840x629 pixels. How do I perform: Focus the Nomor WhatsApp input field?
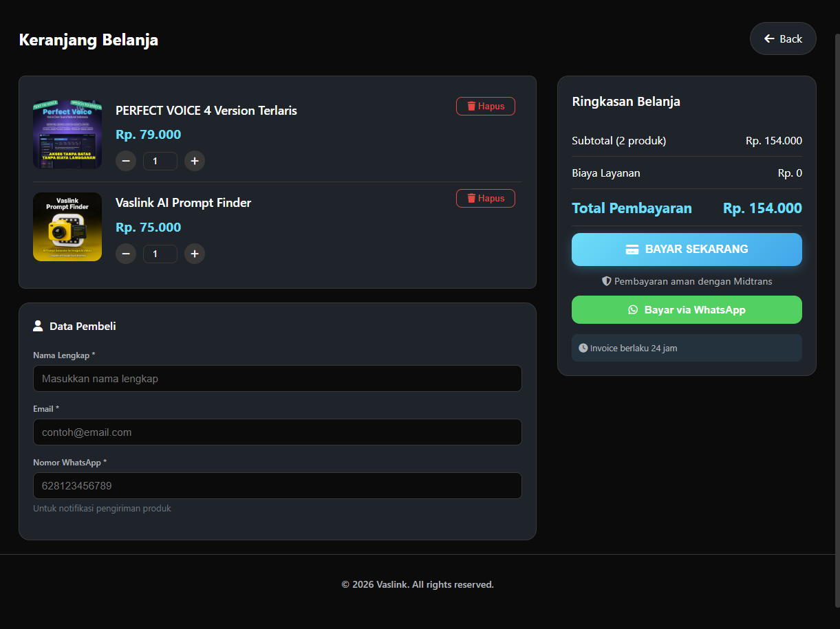(277, 485)
